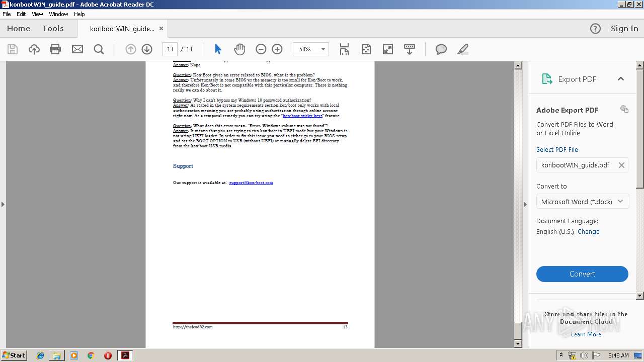Zoom in with plus icon
This screenshot has width=644, height=362.
(277, 49)
